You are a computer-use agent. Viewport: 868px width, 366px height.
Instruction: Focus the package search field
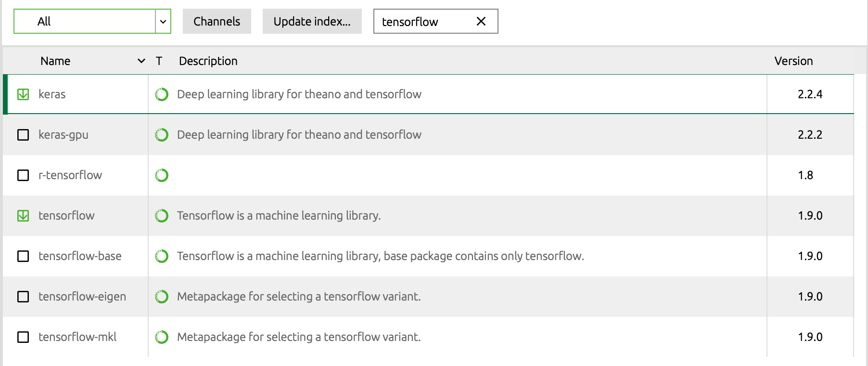click(423, 22)
